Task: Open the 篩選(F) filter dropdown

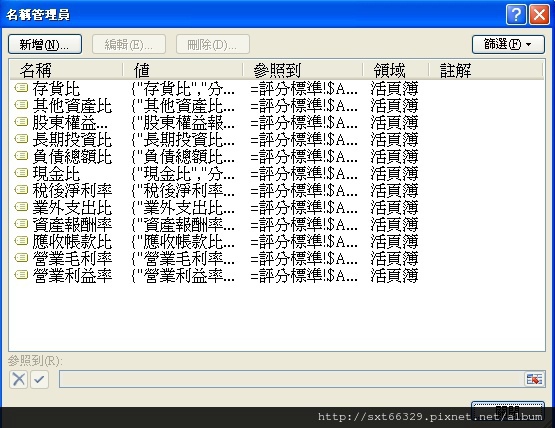Action: point(508,44)
